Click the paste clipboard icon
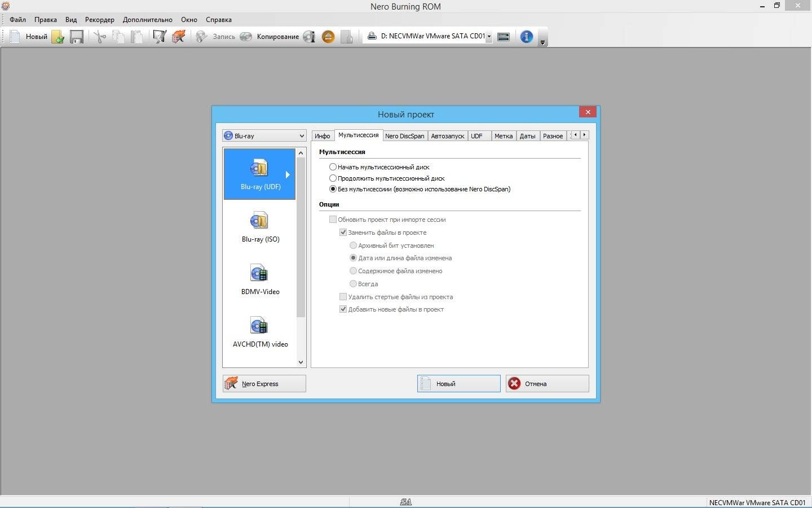 click(137, 37)
